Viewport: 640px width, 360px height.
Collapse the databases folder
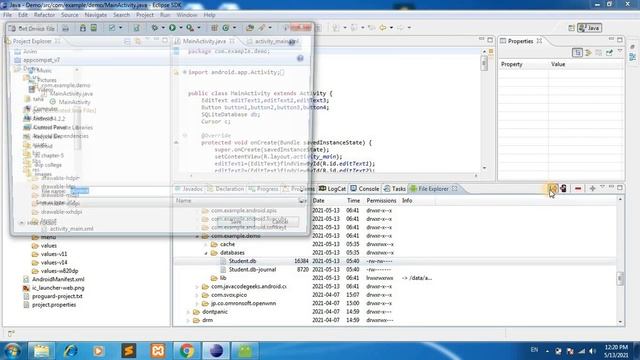coord(206,253)
